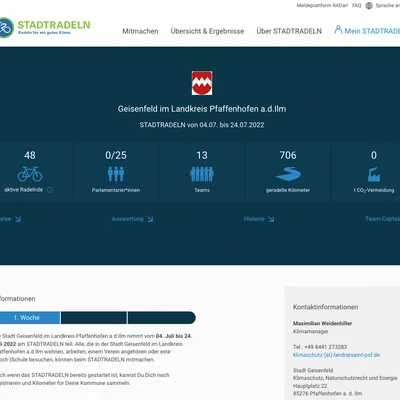Click the phone number +49 8441 273283
Screen dimensions: 400x400
pyautogui.click(x=326, y=347)
